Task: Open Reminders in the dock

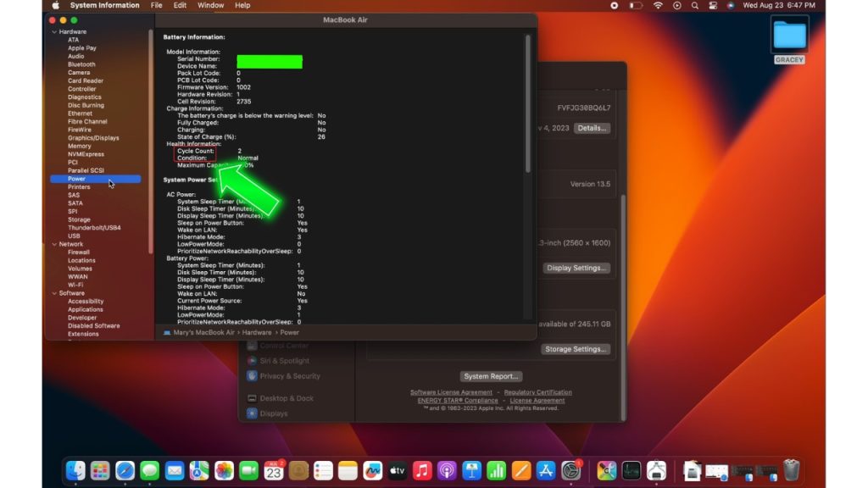Action: 323,471
